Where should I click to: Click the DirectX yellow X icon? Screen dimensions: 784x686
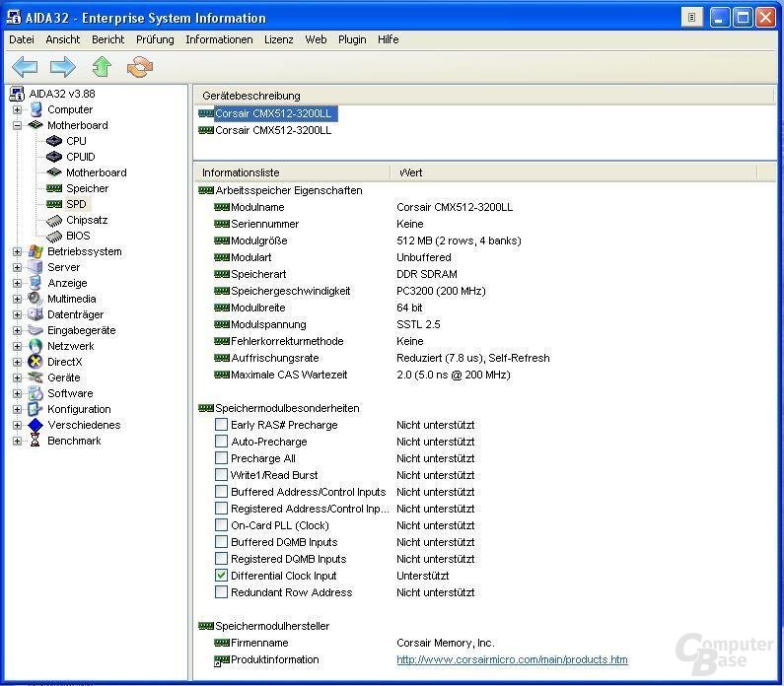(x=36, y=362)
